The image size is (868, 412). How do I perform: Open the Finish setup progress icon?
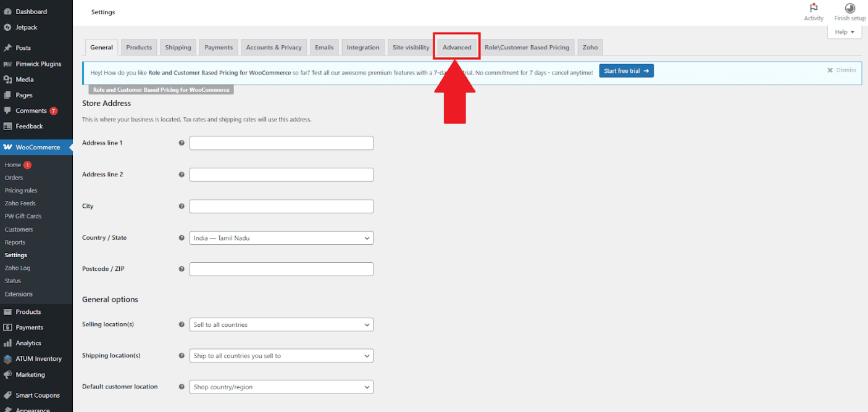[x=849, y=8]
